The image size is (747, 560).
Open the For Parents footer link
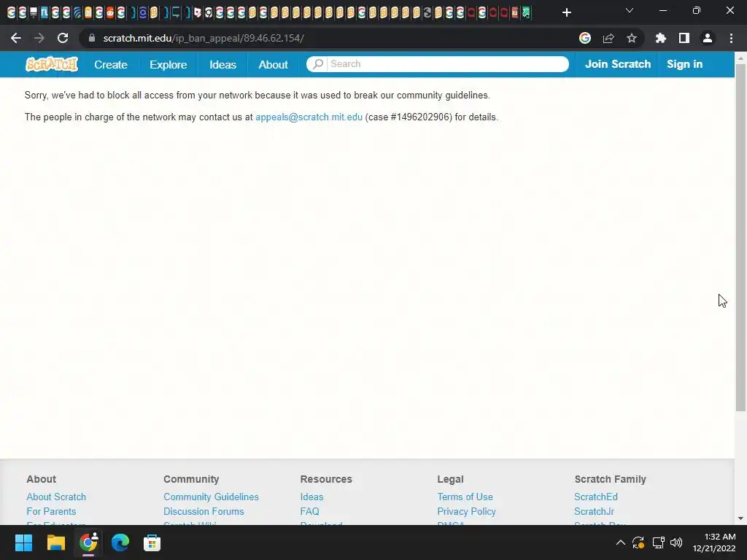pos(51,511)
